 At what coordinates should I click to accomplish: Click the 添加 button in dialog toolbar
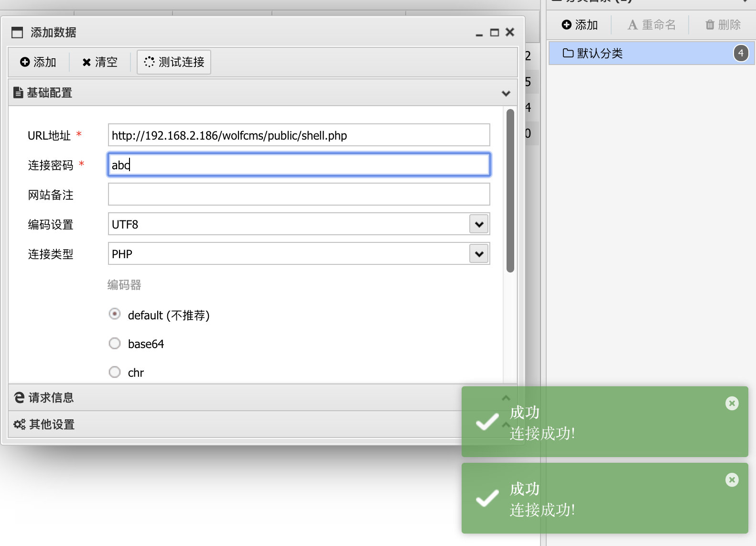(x=38, y=62)
